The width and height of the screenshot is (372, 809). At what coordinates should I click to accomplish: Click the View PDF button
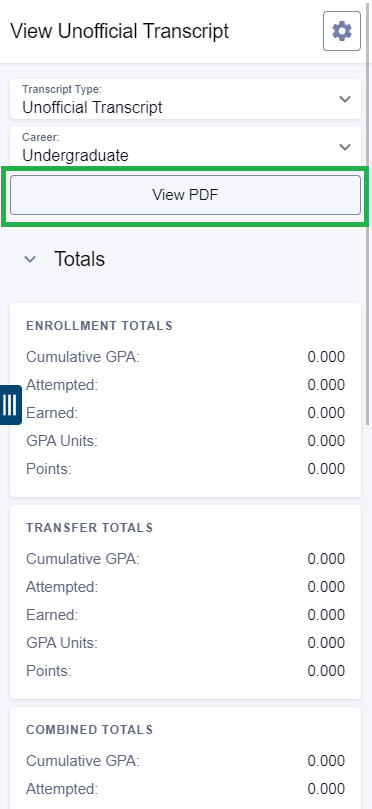point(185,195)
